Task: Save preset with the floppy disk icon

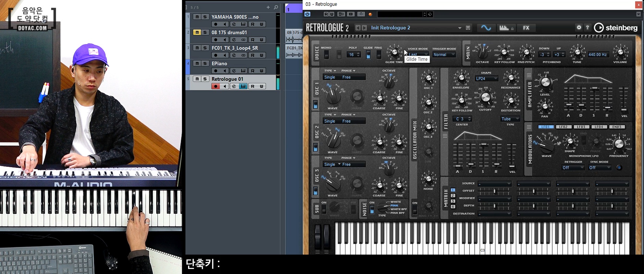Action: 468,28
